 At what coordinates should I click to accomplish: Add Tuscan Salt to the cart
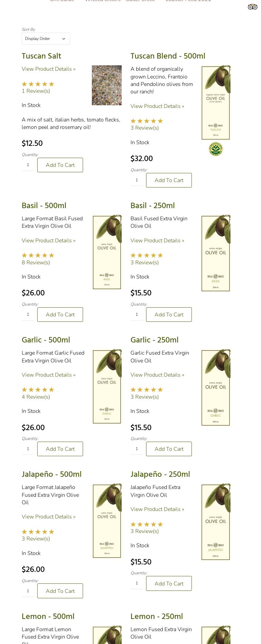[x=60, y=165]
